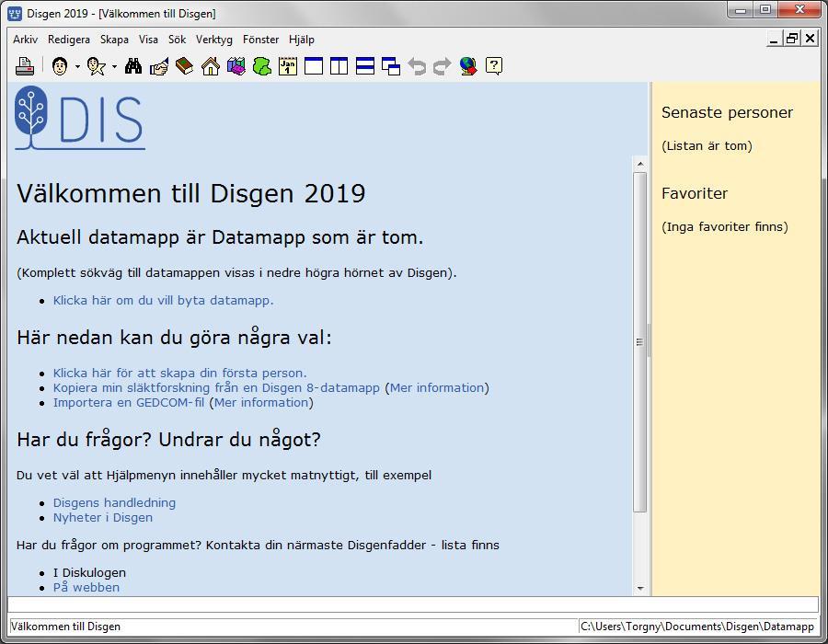Click link to skapa din första person
Image resolution: width=828 pixels, height=644 pixels.
point(179,374)
